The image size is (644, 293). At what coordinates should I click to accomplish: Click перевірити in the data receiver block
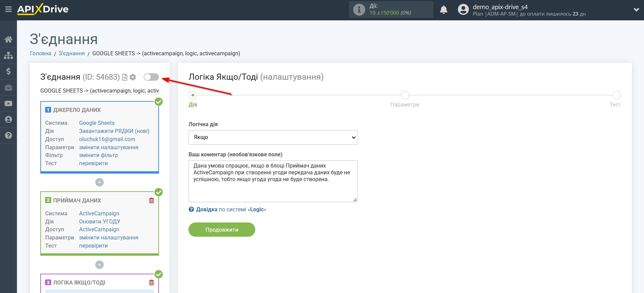[x=93, y=246]
